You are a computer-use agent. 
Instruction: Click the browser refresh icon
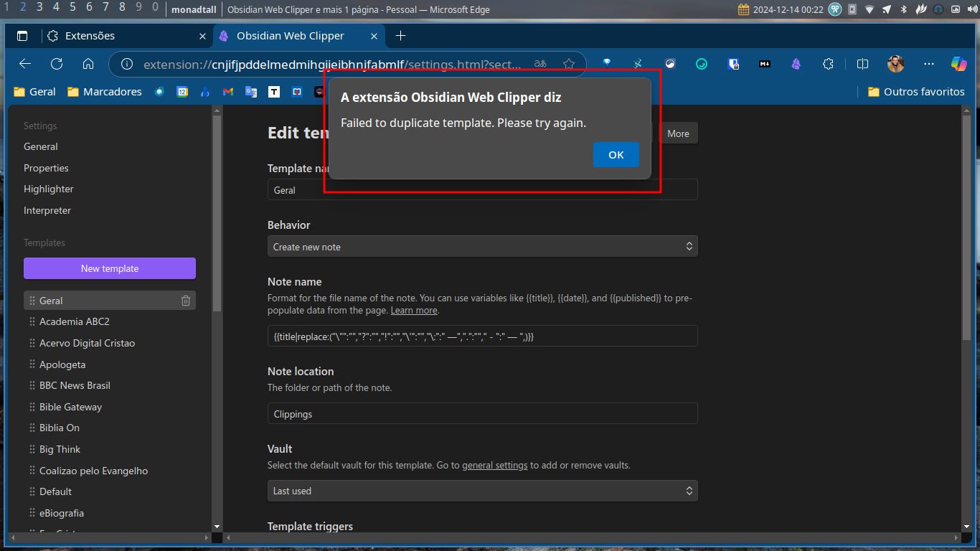57,64
